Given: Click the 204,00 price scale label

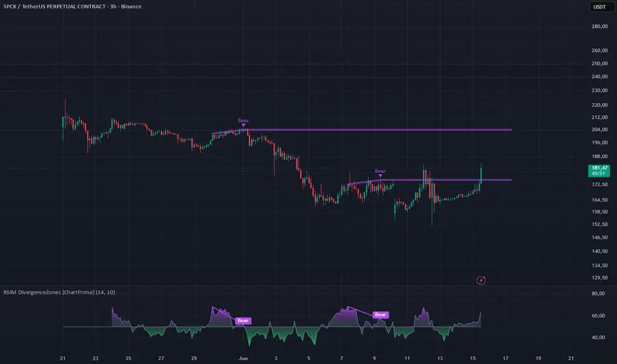Looking at the screenshot, I should [599, 130].
